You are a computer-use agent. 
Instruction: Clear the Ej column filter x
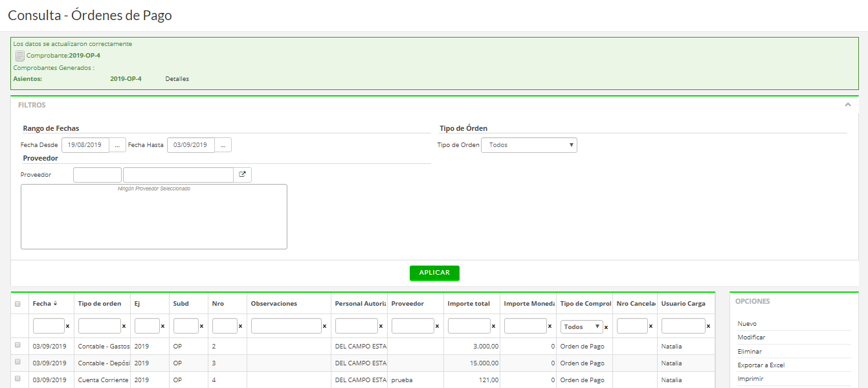point(162,326)
